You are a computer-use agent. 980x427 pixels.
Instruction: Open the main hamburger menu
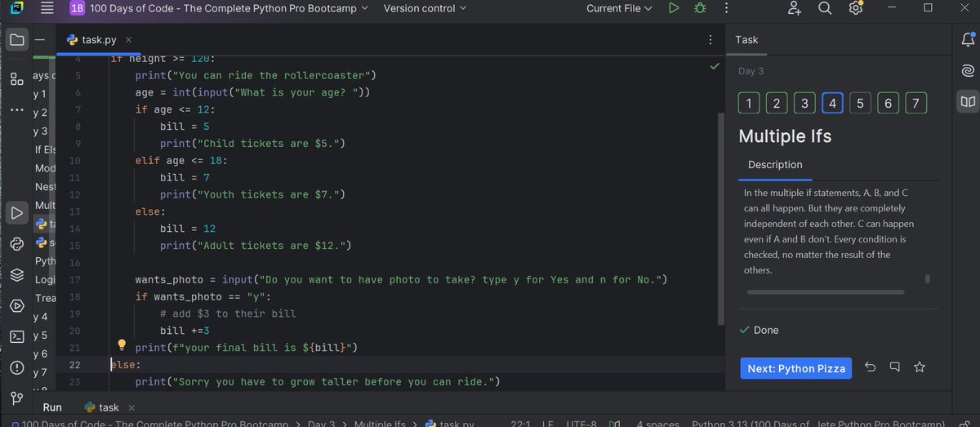pyautogui.click(x=47, y=8)
